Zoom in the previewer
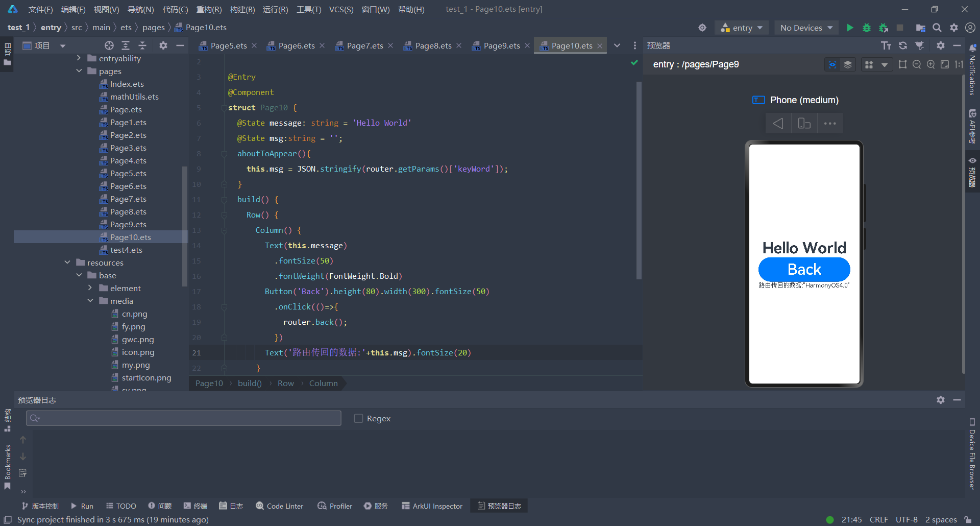980x526 pixels. pyautogui.click(x=931, y=64)
